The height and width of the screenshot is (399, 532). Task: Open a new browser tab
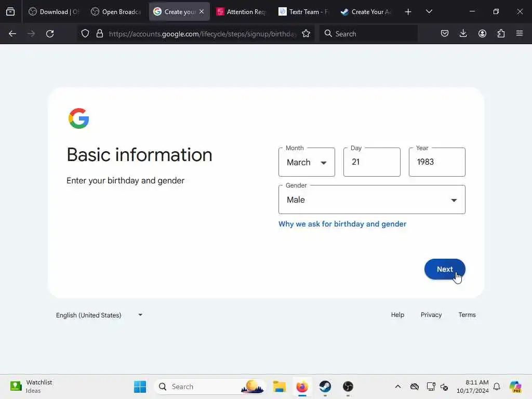pyautogui.click(x=408, y=12)
